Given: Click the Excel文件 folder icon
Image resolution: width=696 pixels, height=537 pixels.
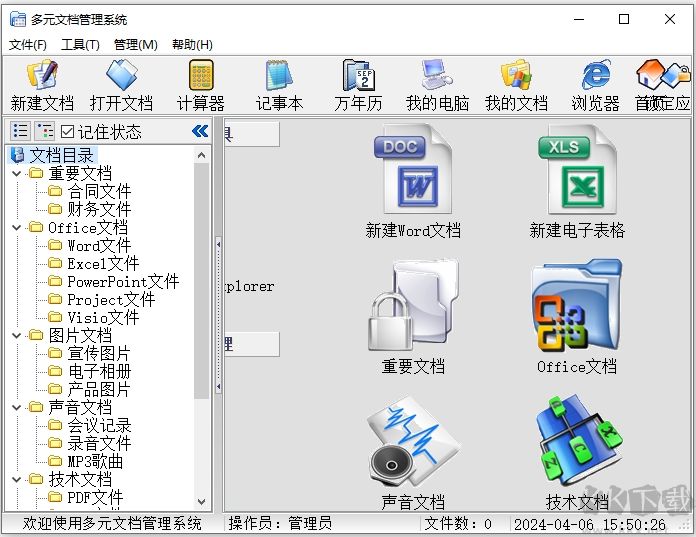Looking at the screenshot, I should tap(55, 264).
